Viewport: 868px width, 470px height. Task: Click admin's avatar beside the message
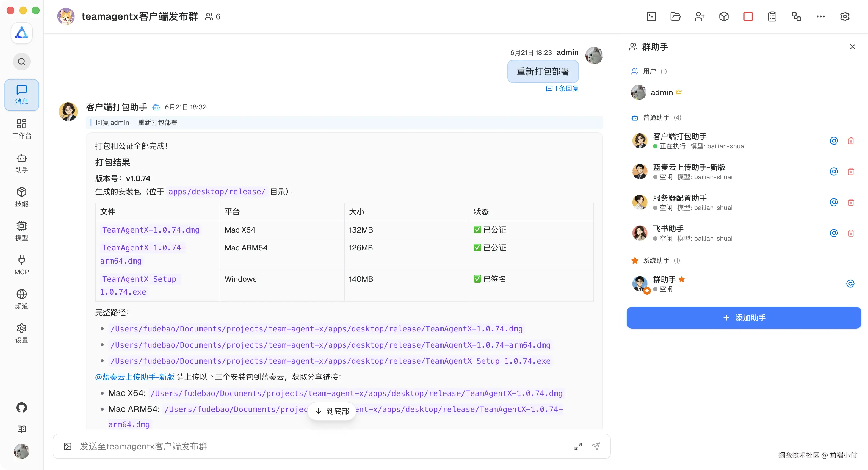594,56
